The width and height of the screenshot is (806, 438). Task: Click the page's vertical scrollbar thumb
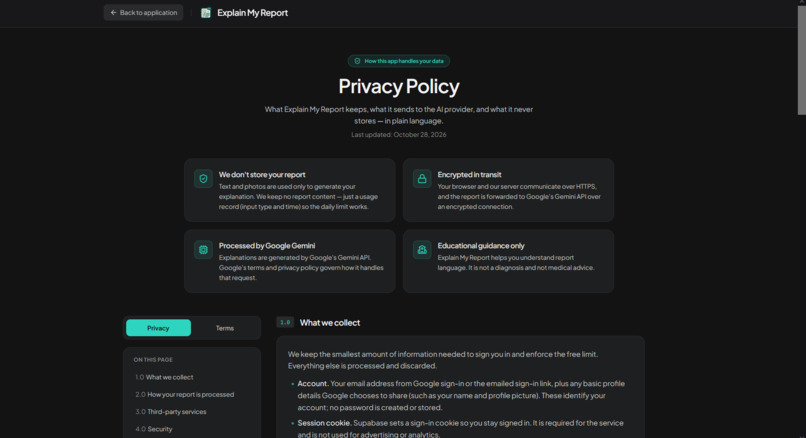click(801, 59)
